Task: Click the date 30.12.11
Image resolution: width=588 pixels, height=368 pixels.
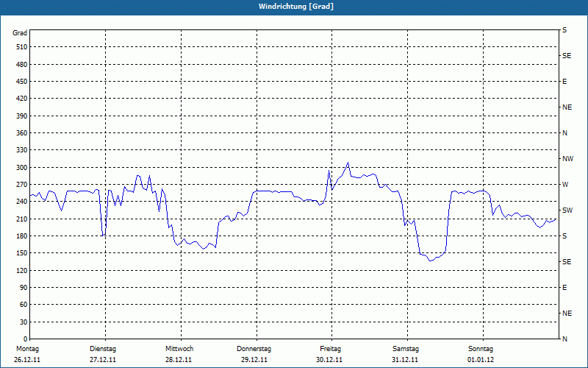Action: click(x=329, y=360)
